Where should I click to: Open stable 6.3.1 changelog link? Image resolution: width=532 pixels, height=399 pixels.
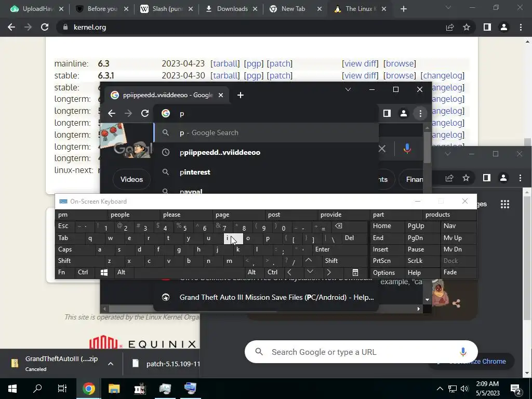[443, 75]
